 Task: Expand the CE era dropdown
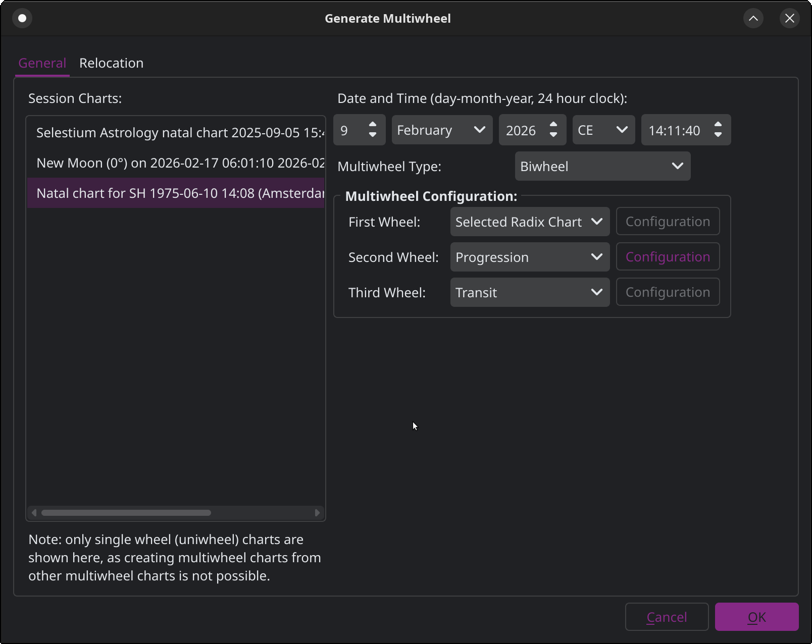tap(603, 130)
